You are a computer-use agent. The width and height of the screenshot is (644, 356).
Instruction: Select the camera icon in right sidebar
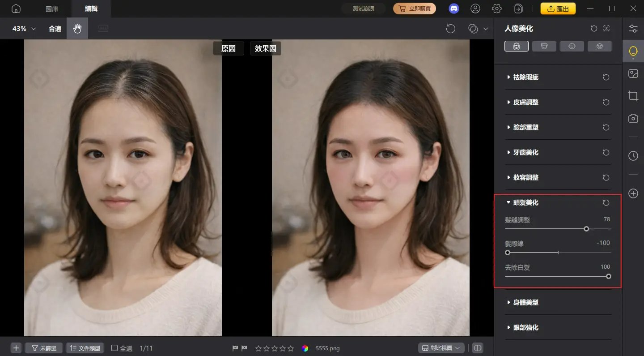click(x=633, y=118)
